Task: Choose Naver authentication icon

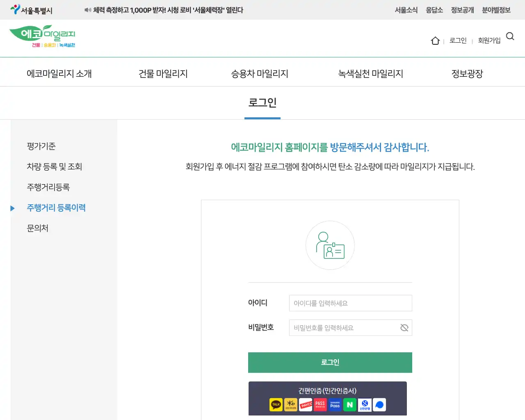Action: (350, 405)
